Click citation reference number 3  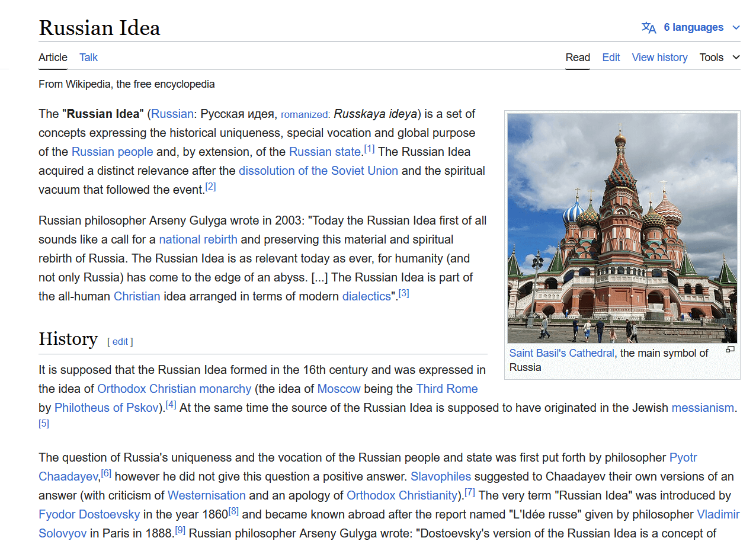pos(403,293)
